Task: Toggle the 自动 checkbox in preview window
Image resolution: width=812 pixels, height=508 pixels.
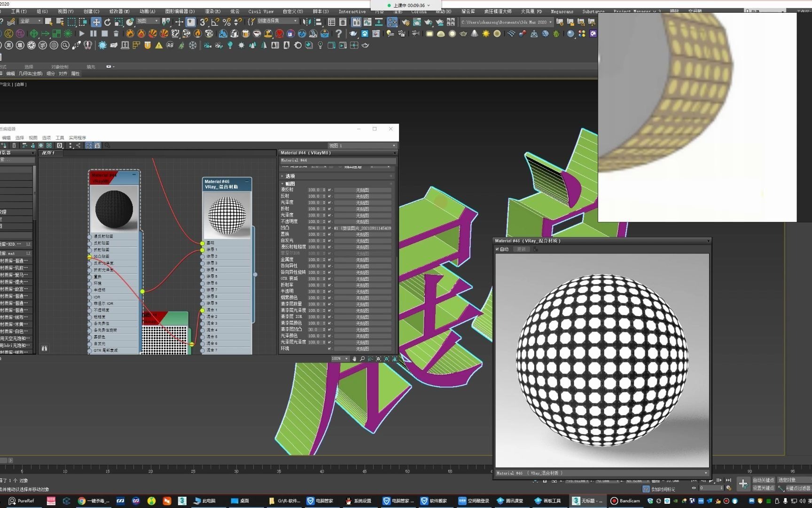Action: tap(498, 249)
